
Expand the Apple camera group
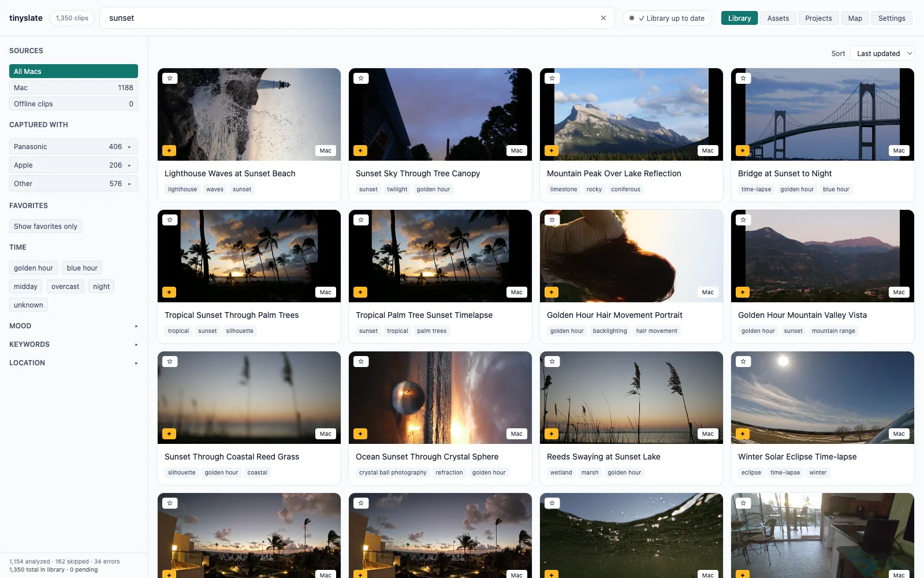coord(73,165)
